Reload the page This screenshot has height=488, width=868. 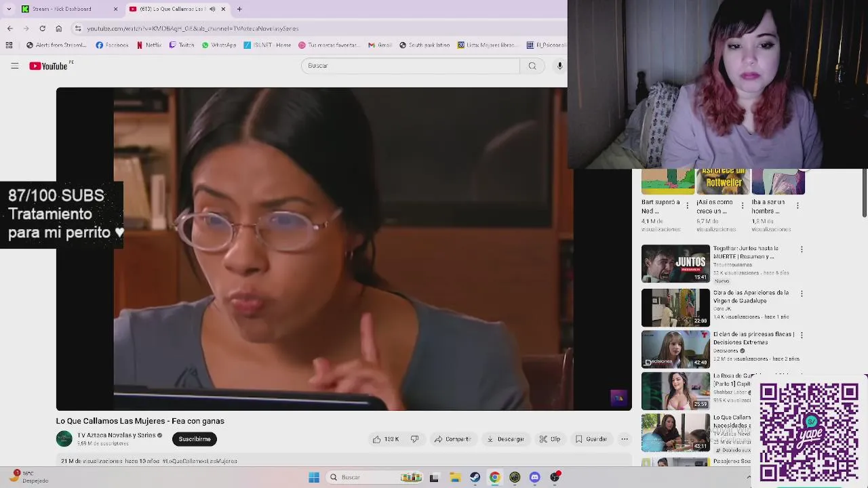[42, 28]
